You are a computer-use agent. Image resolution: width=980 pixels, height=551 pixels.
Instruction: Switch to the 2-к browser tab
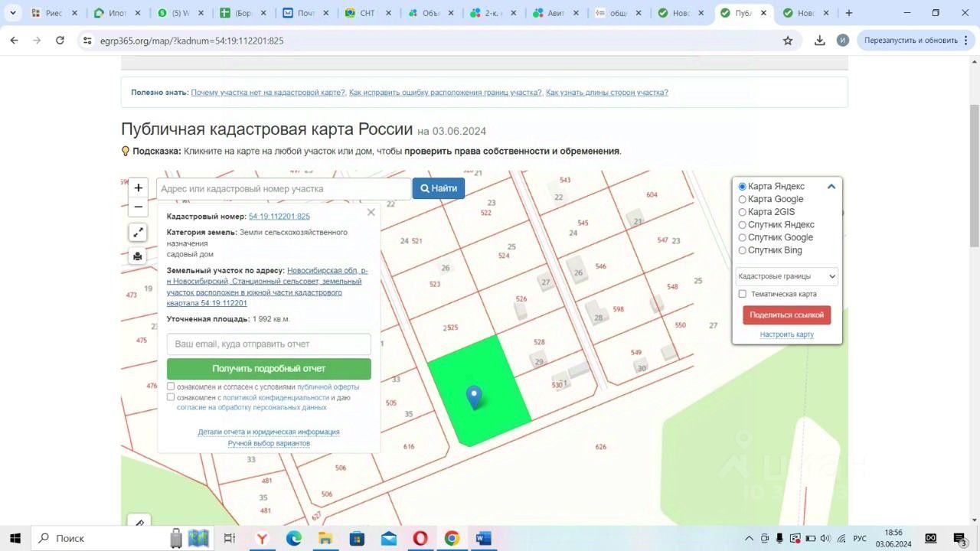pyautogui.click(x=495, y=13)
